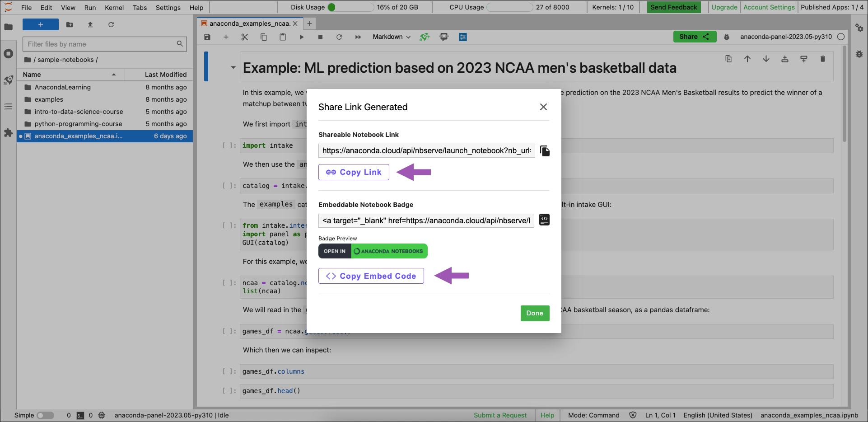Open the file browser sidebar tab
Viewport: 868px width, 422px height.
pyautogui.click(x=8, y=27)
